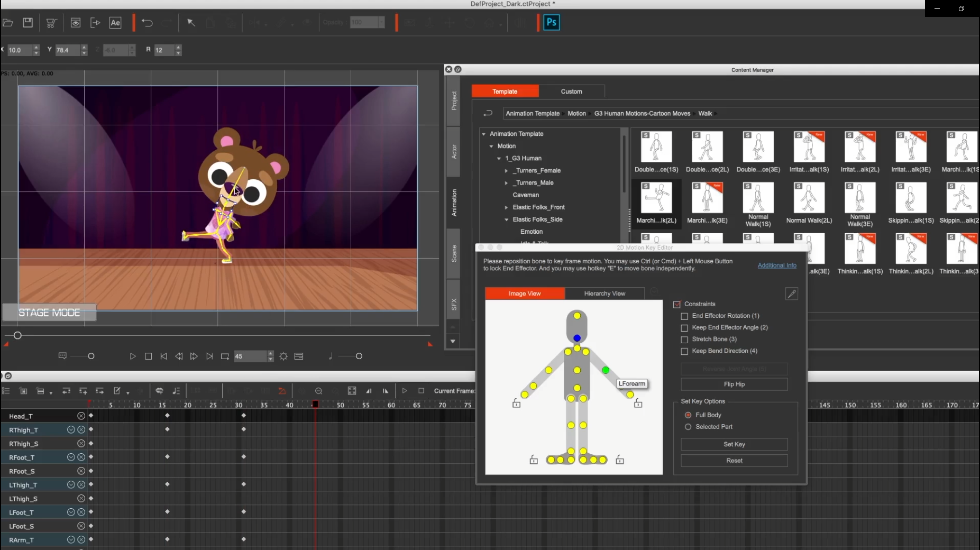
Task: Enable End Effector Rotation (1)
Action: 684,316
